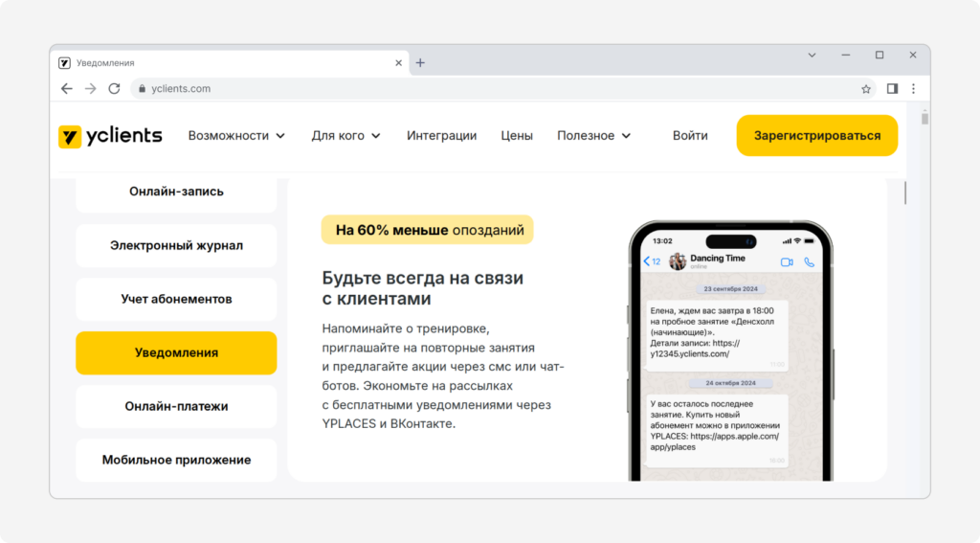Screen dimensions: 980x543
Task: Click the message about последнее занятие
Action: (716, 430)
